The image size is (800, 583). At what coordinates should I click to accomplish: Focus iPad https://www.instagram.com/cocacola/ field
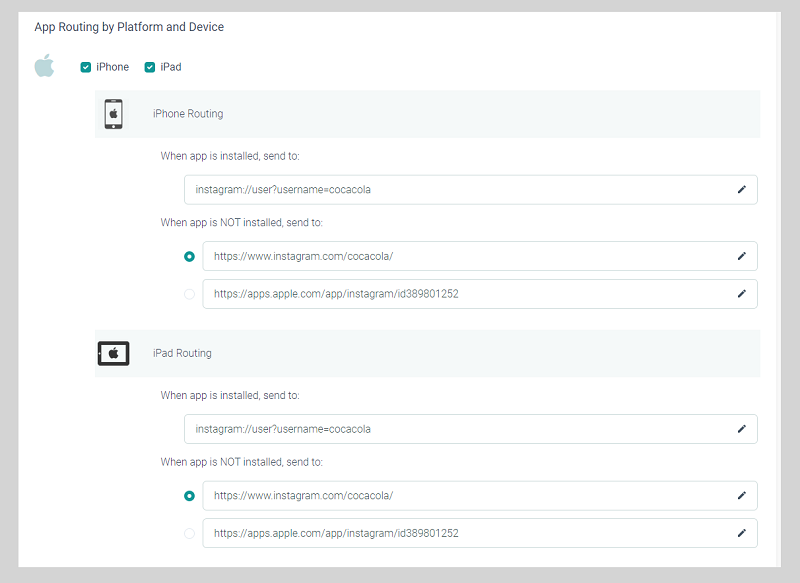pos(480,495)
